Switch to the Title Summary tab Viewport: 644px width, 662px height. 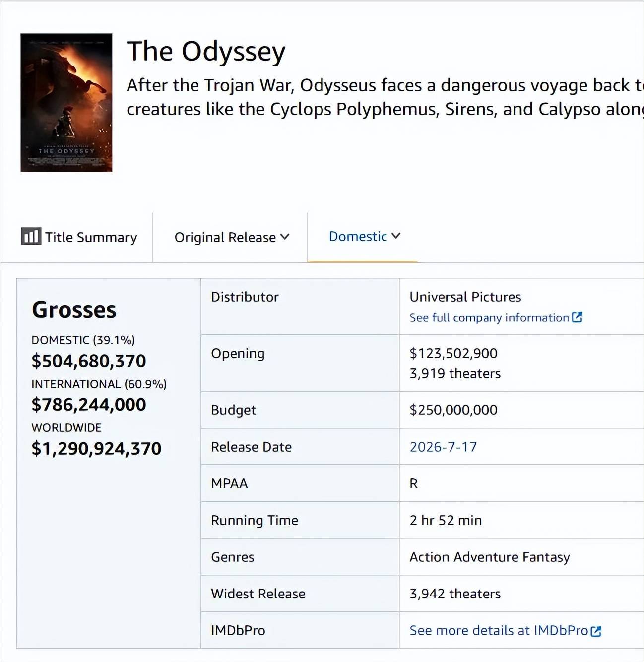click(x=79, y=237)
